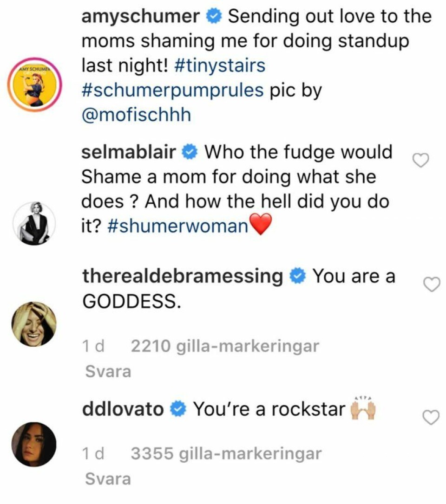View the 2210 gilla-markeringar likes list
The width and height of the screenshot is (446, 504).
click(x=225, y=346)
